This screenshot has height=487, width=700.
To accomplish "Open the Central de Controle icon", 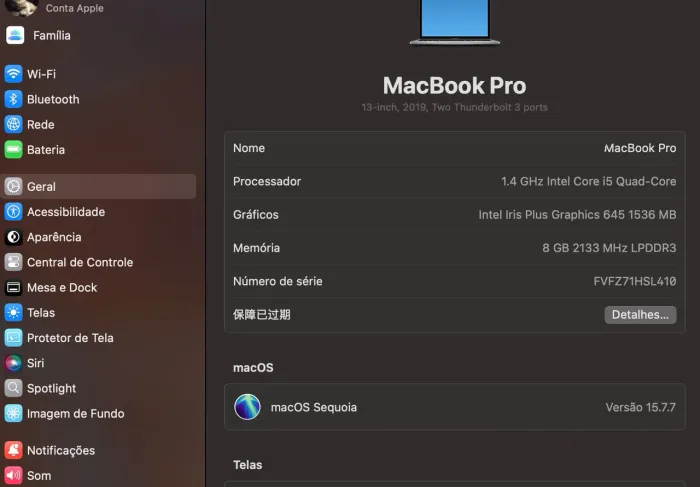I will pos(13,262).
